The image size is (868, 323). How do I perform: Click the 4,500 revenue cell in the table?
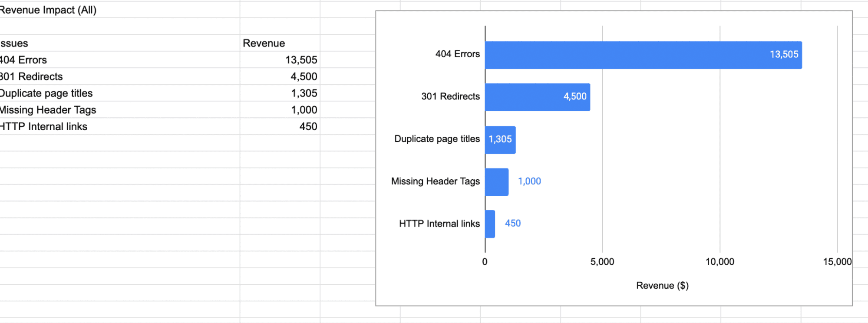click(x=304, y=77)
